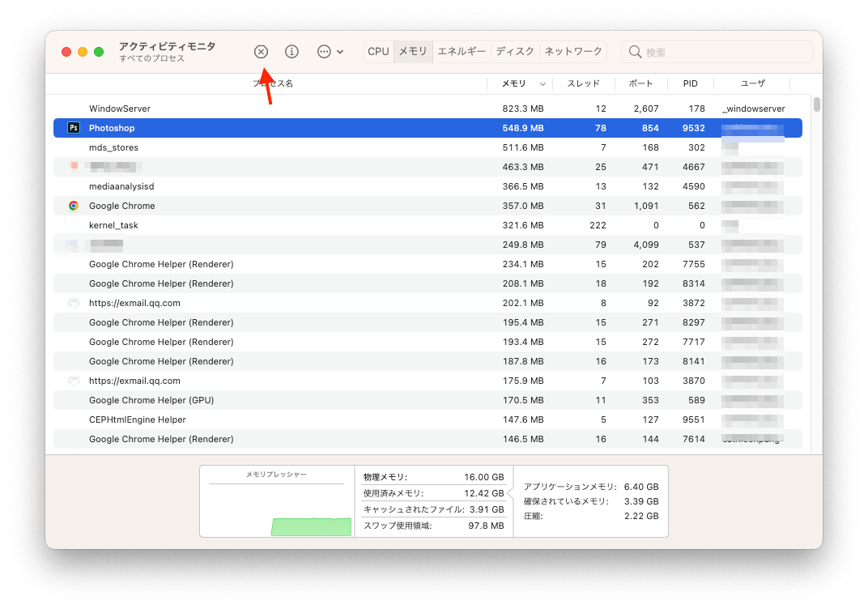Click the キャッシュされたファイル 3.91 GB entry

coord(433,509)
